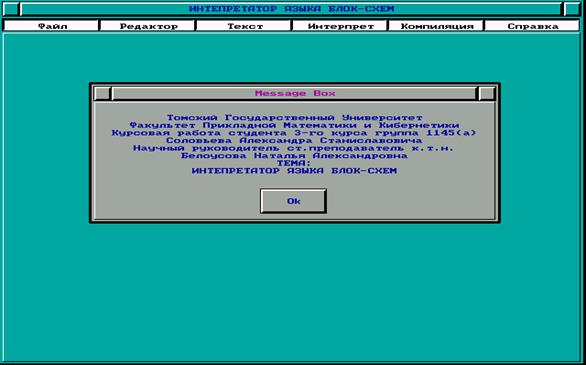Image resolution: width=586 pixels, height=365 pixels.
Task: Click the left corner box of main window title bar
Action: pyautogui.click(x=11, y=9)
